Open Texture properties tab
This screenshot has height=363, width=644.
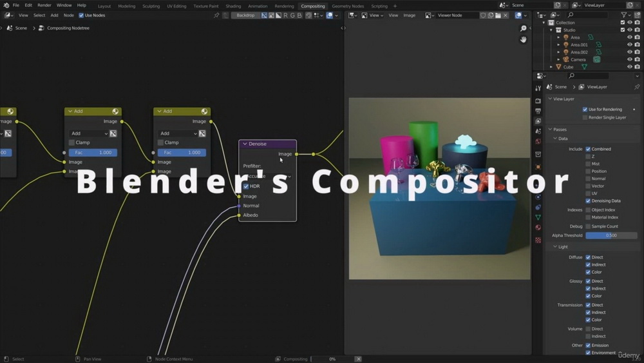[x=538, y=240]
